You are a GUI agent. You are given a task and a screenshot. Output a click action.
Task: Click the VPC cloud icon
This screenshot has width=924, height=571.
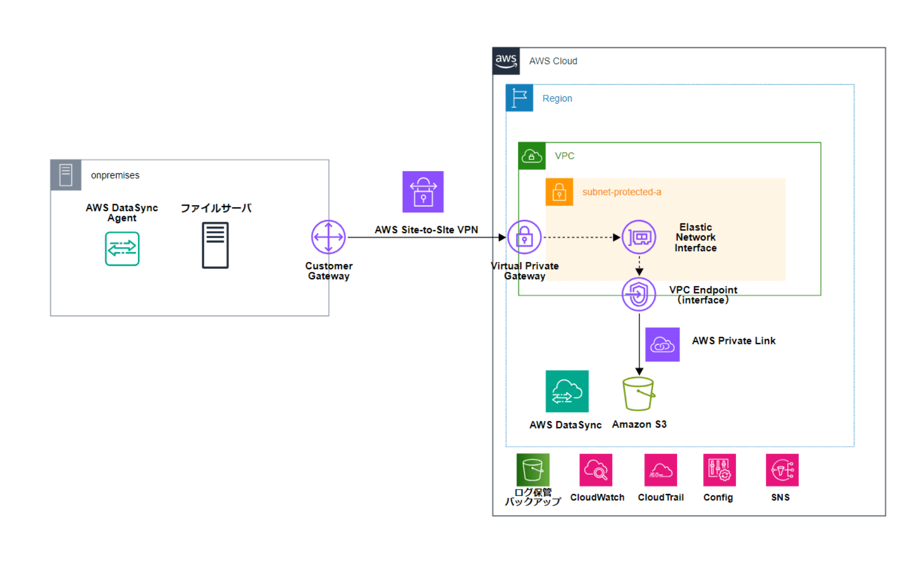click(x=532, y=156)
